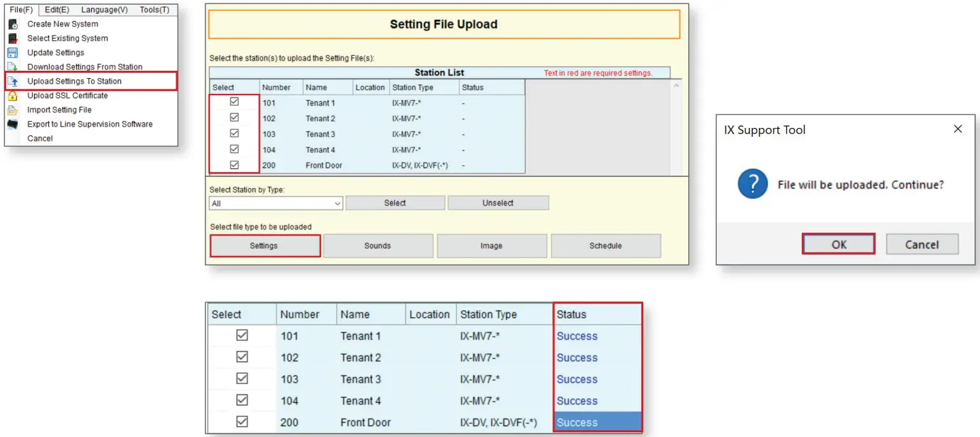Image resolution: width=980 pixels, height=437 pixels.
Task: Click the Schedule file type button
Action: click(605, 246)
